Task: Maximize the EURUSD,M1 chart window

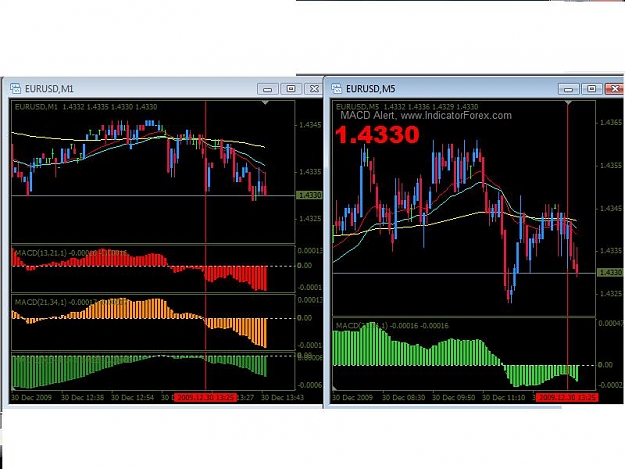Action: pos(291,89)
